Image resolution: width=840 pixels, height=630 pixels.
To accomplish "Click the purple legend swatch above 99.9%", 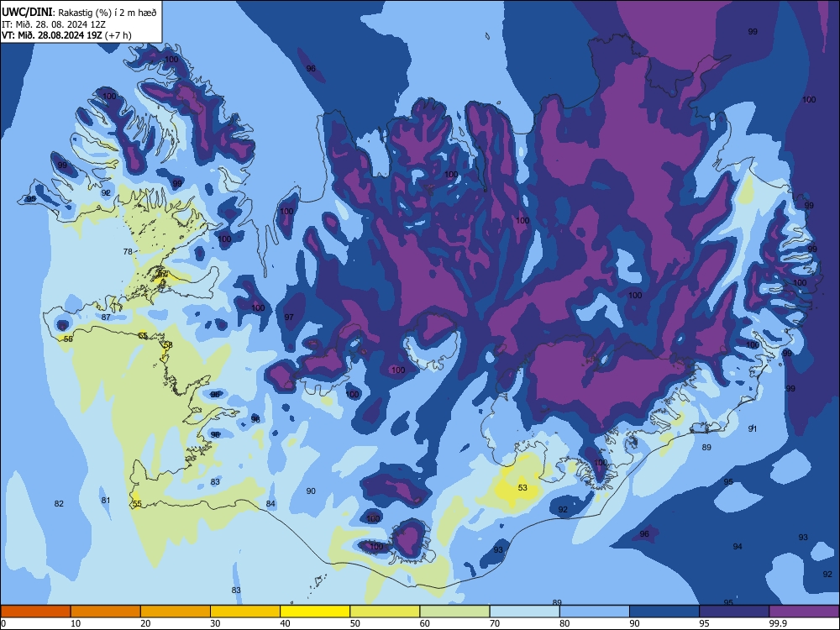I will 804,612.
